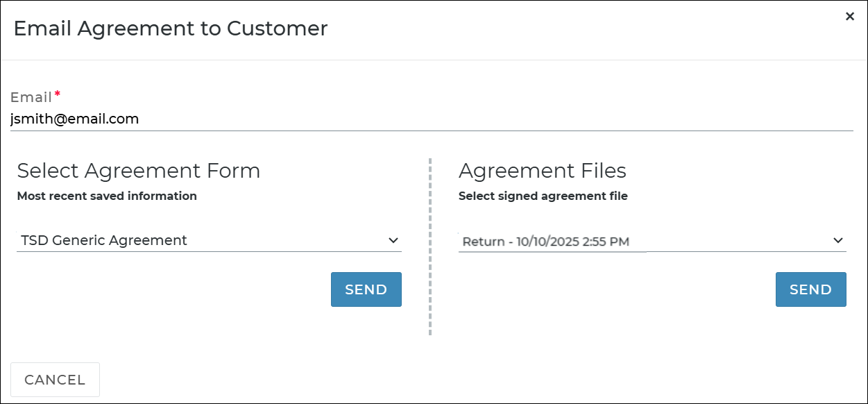The height and width of the screenshot is (404, 868).
Task: Place cursor in jsmith@email.com address text
Action: coord(75,119)
